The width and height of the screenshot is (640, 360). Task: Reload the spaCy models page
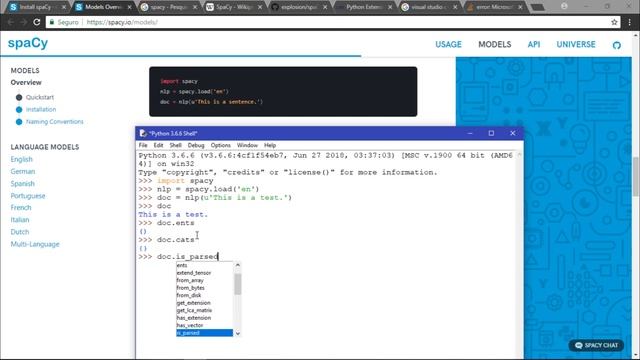point(37,22)
